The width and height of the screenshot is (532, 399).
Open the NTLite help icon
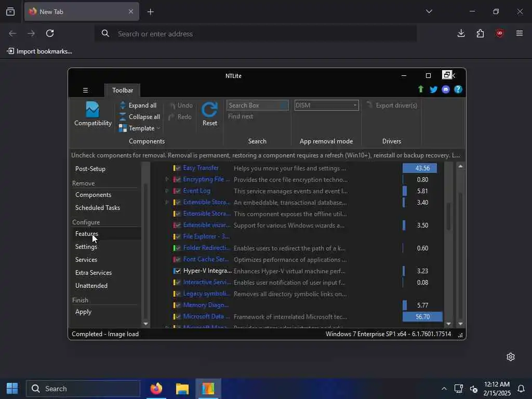pos(458,89)
